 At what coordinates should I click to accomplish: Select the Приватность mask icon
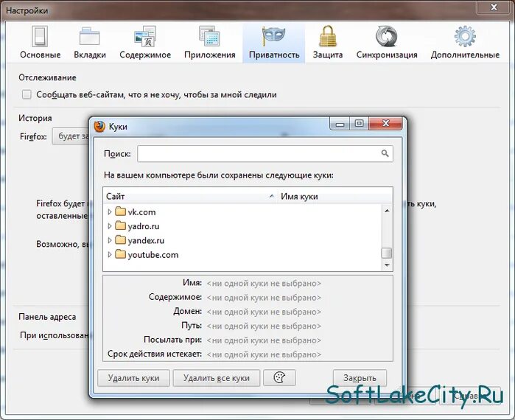(x=273, y=36)
